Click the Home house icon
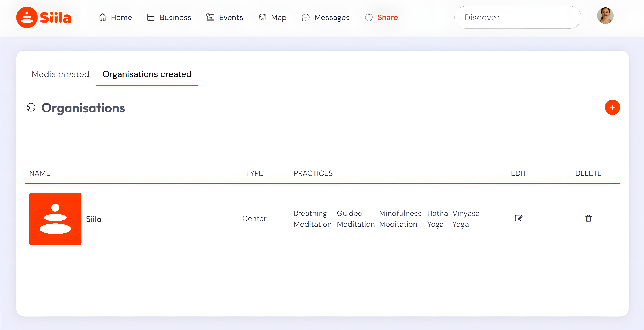Screen dimensions: 644x330 [x=102, y=17]
